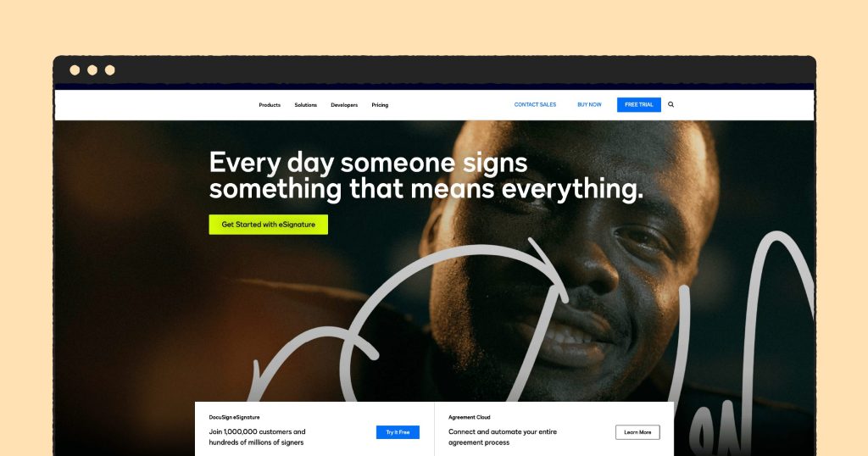Select the DocuSign eSignature card heading
The image size is (868, 456).
[234, 417]
